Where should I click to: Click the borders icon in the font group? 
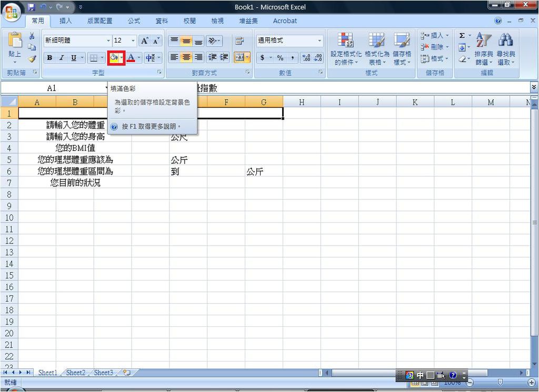tap(94, 58)
